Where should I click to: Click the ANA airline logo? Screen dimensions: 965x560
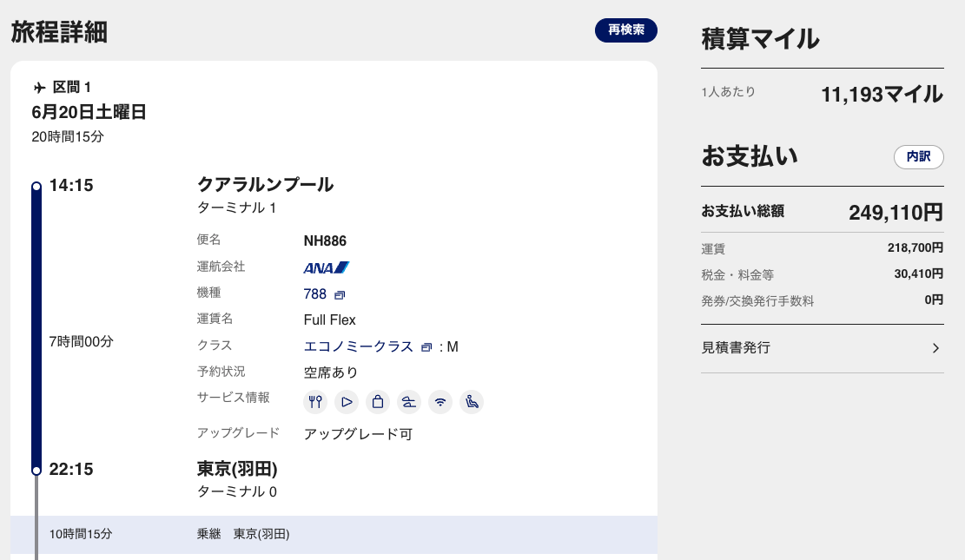327,267
